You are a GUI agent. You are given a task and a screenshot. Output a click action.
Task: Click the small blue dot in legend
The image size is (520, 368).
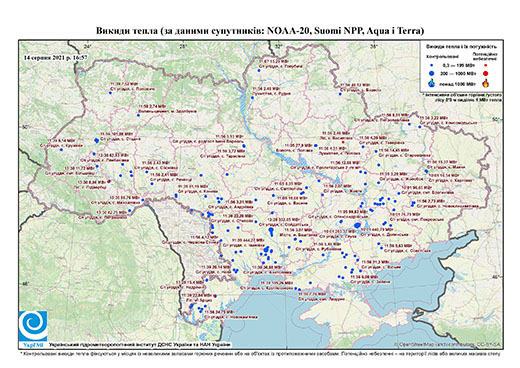(432, 66)
